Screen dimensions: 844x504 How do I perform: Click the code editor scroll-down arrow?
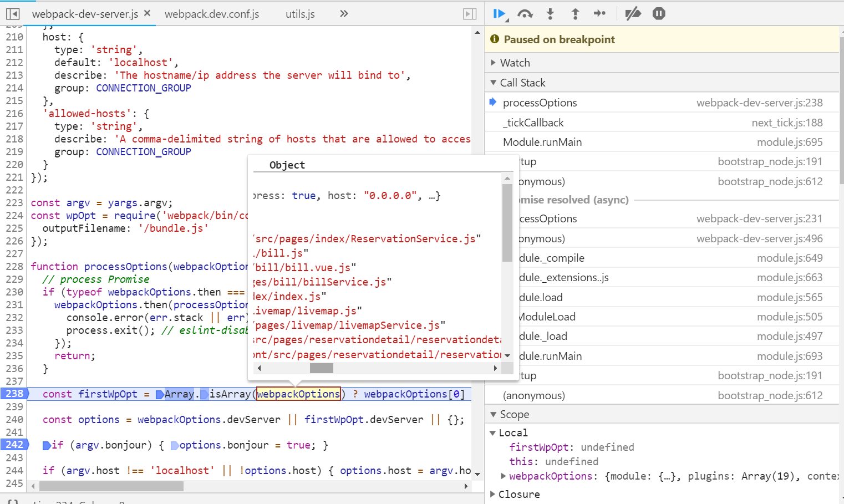(477, 475)
